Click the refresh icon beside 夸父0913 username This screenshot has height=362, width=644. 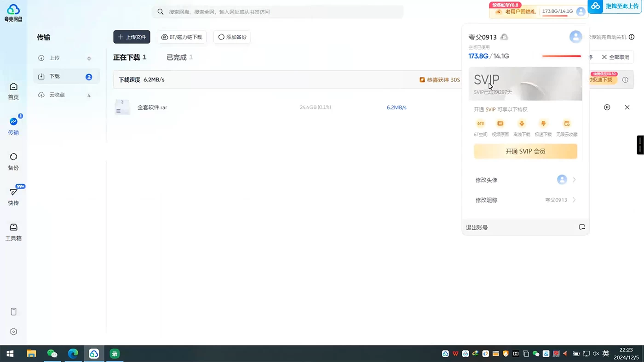504,37
